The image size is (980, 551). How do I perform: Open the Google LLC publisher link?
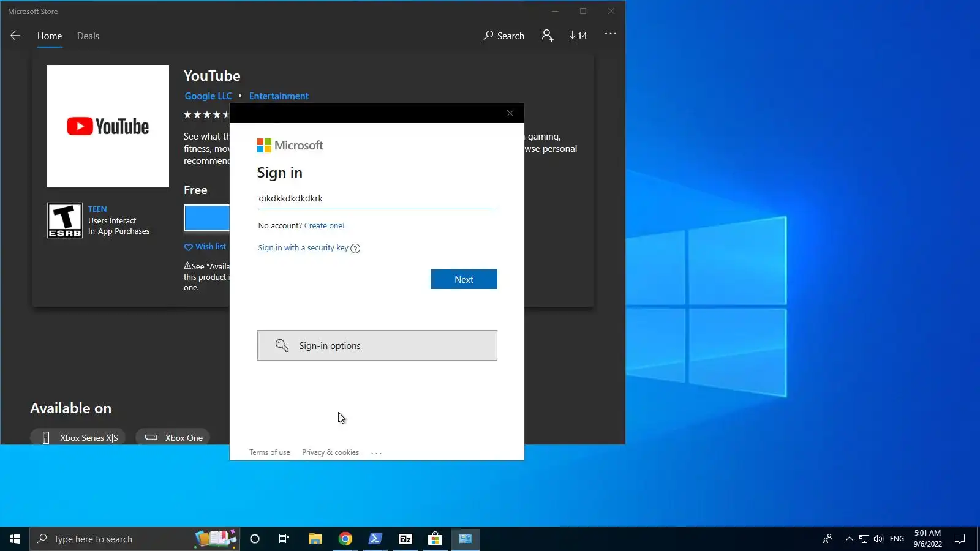[x=208, y=96]
